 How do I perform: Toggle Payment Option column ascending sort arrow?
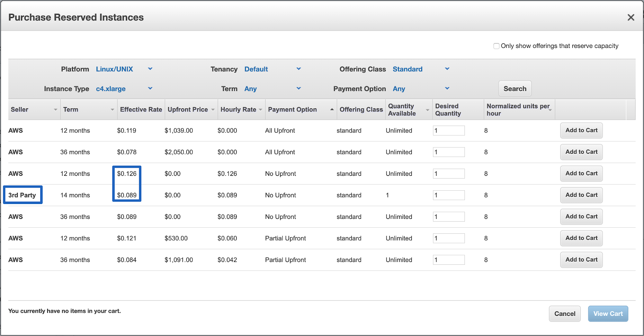click(332, 109)
